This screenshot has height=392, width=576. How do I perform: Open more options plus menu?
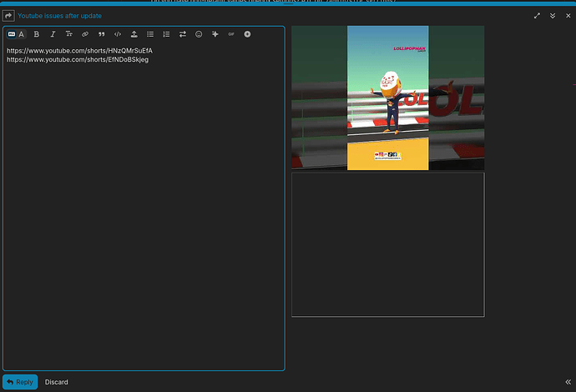click(247, 34)
